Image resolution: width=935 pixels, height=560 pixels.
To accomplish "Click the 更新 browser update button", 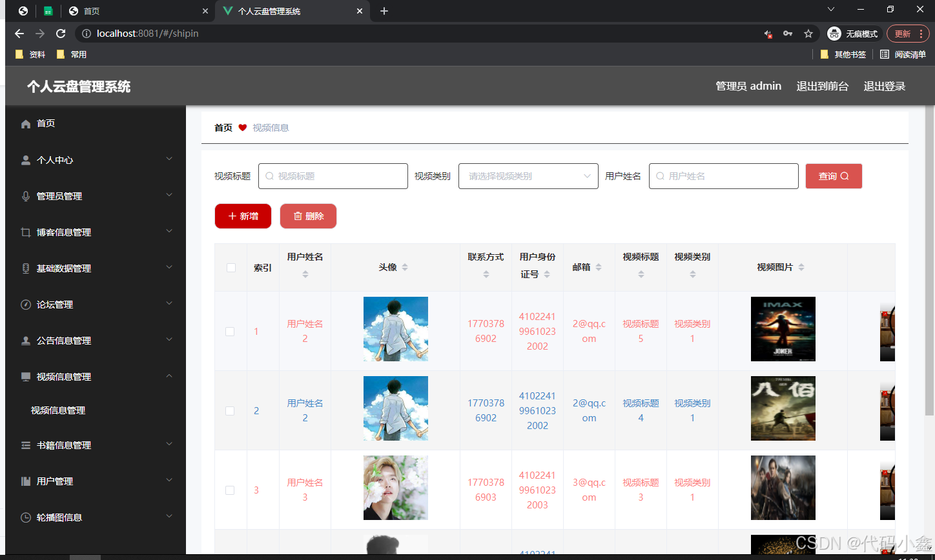I will pyautogui.click(x=908, y=34).
